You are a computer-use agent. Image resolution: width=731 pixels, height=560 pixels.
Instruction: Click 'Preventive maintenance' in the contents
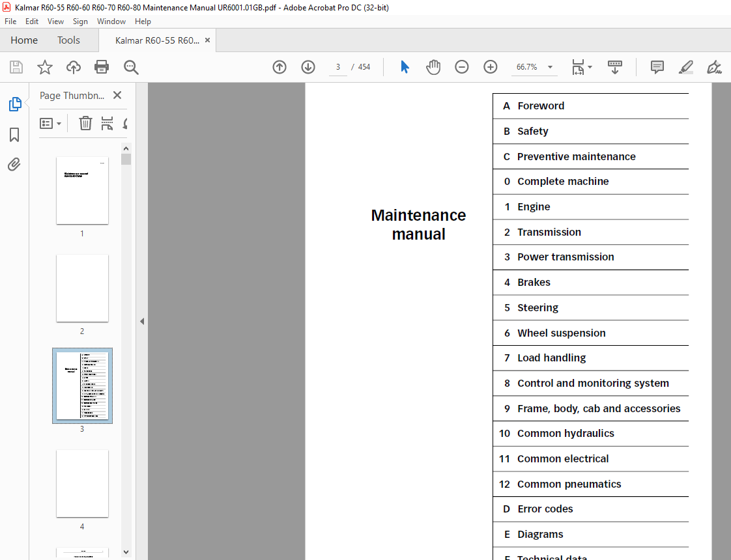(576, 156)
